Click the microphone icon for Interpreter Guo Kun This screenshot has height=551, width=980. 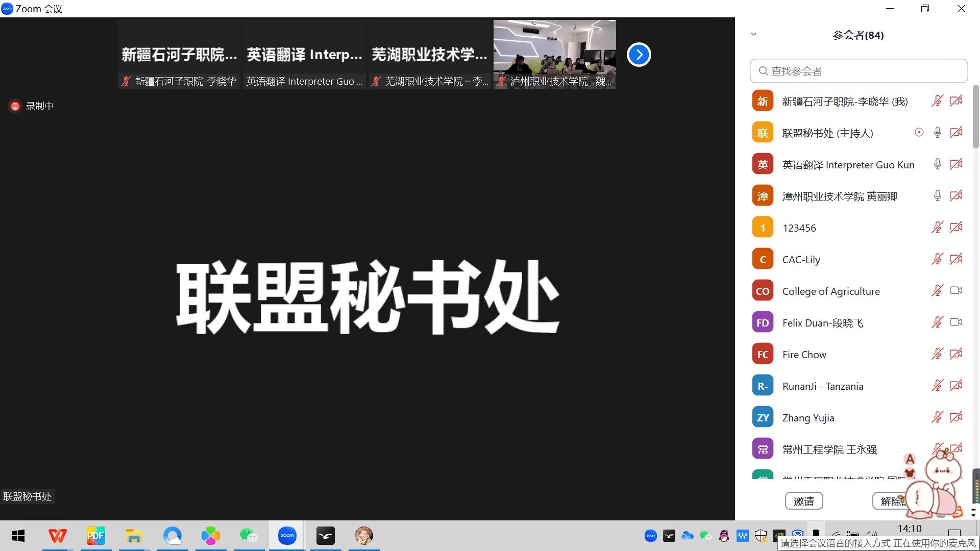pos(937,164)
